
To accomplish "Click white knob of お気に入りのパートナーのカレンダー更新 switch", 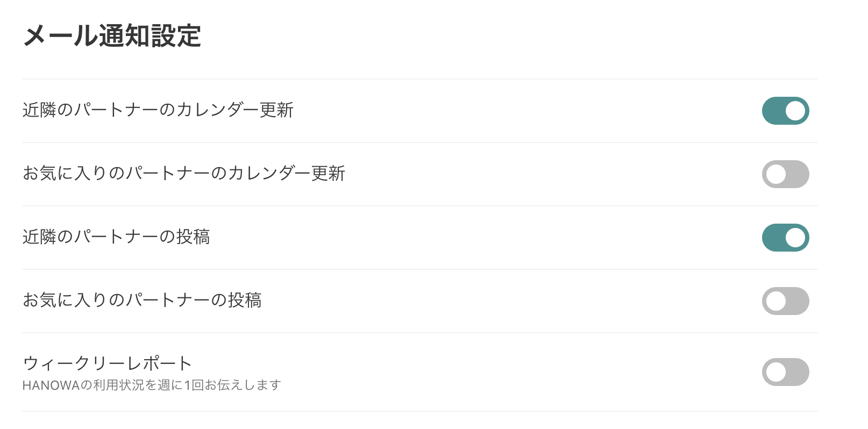I will pos(776,174).
